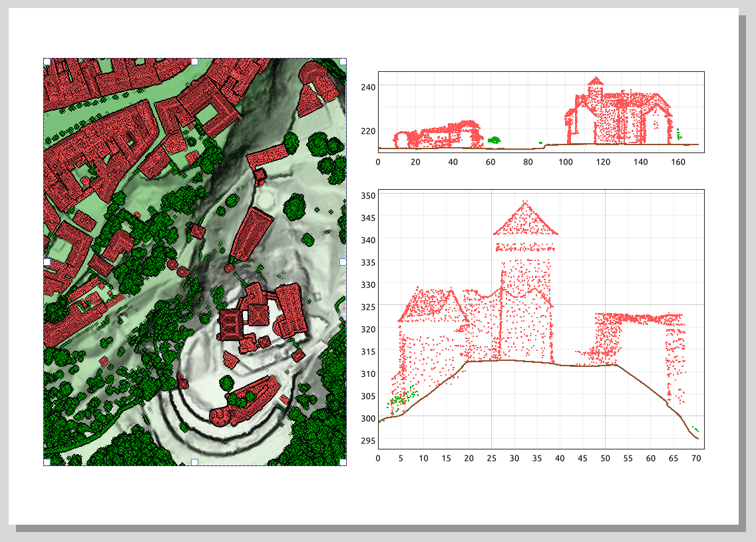Click the central castle buildings on the map

263,316
